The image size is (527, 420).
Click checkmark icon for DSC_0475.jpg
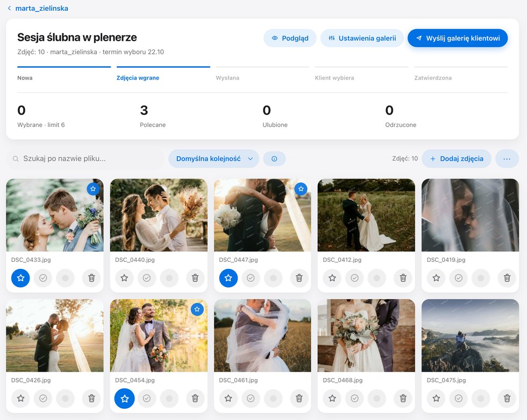[459, 398]
